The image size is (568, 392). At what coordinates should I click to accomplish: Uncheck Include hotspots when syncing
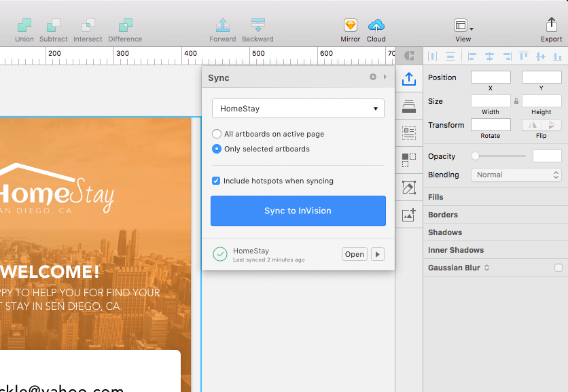click(x=216, y=181)
